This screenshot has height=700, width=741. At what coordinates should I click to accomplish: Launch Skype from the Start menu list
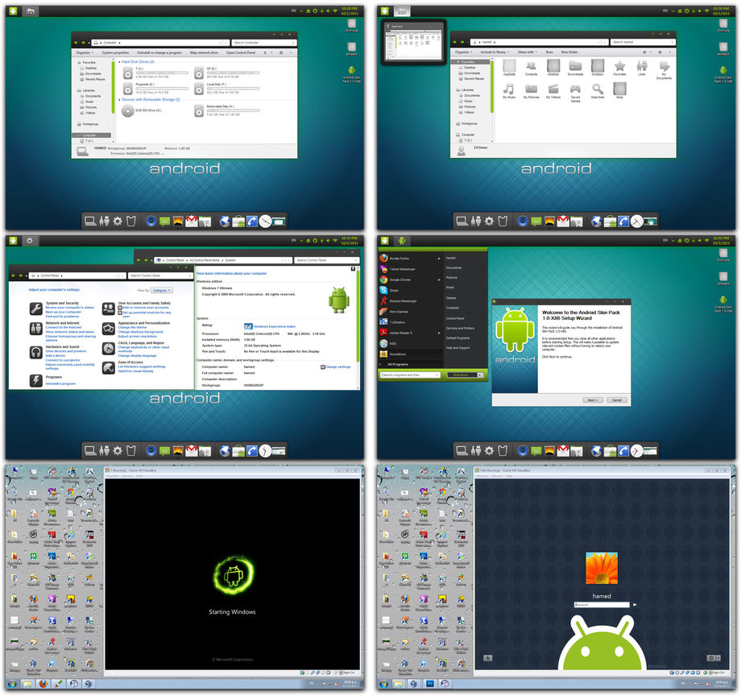point(395,289)
